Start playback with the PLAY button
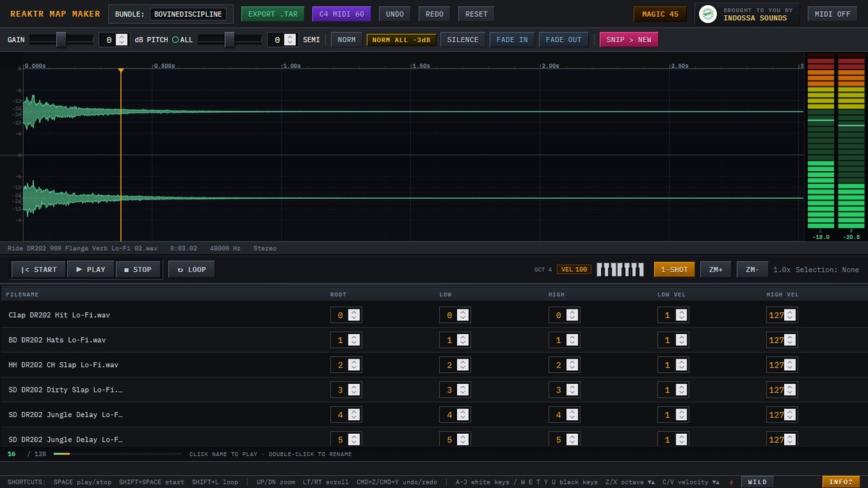Image resolution: width=868 pixels, height=488 pixels. (90, 270)
